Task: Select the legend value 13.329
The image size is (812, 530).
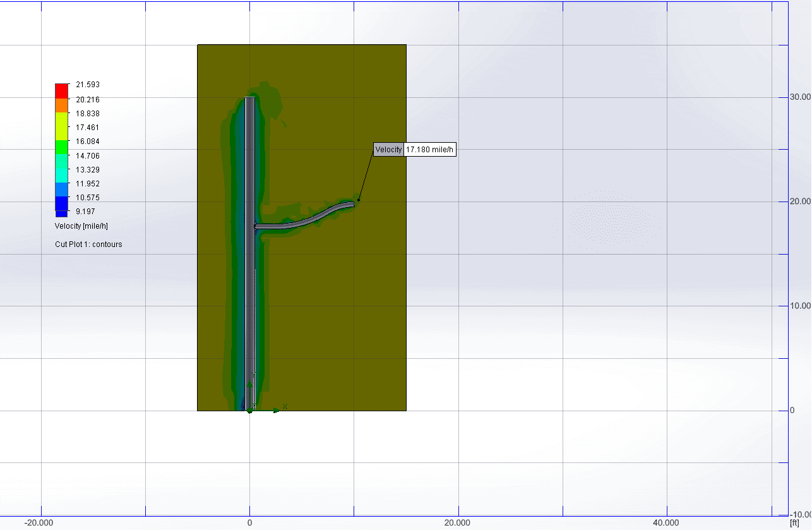Action: (x=88, y=170)
